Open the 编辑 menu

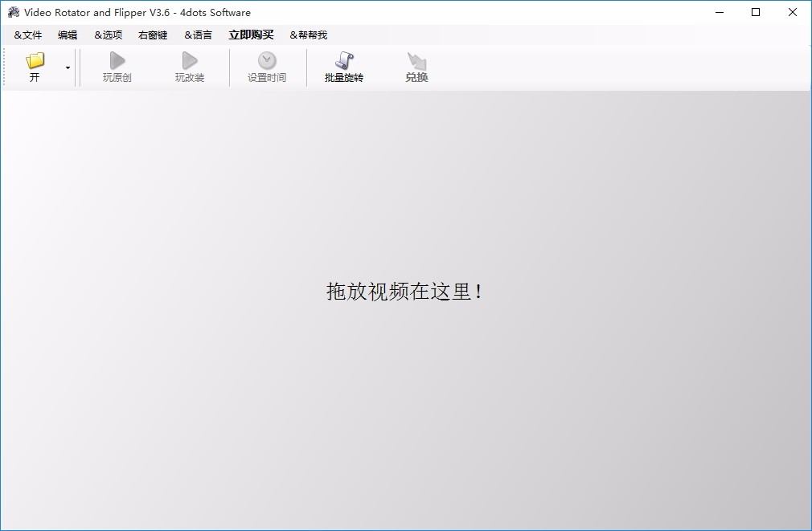coord(68,35)
